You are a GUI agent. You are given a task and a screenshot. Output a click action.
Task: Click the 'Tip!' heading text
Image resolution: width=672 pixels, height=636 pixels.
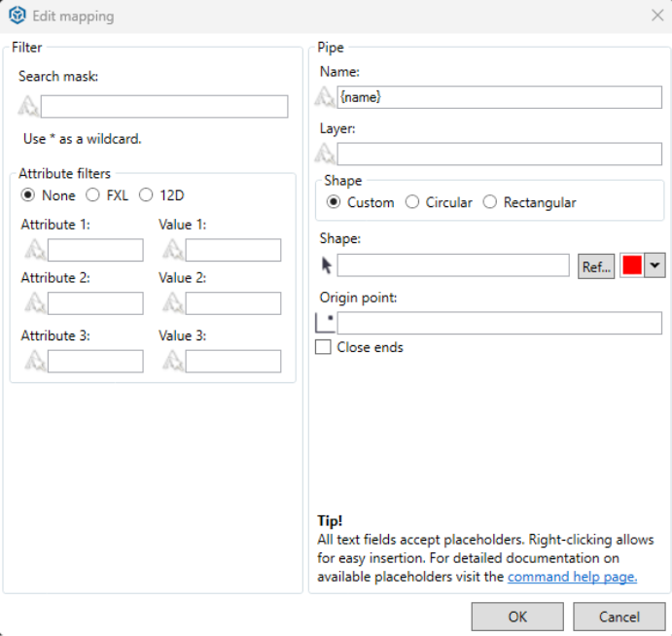click(x=330, y=520)
